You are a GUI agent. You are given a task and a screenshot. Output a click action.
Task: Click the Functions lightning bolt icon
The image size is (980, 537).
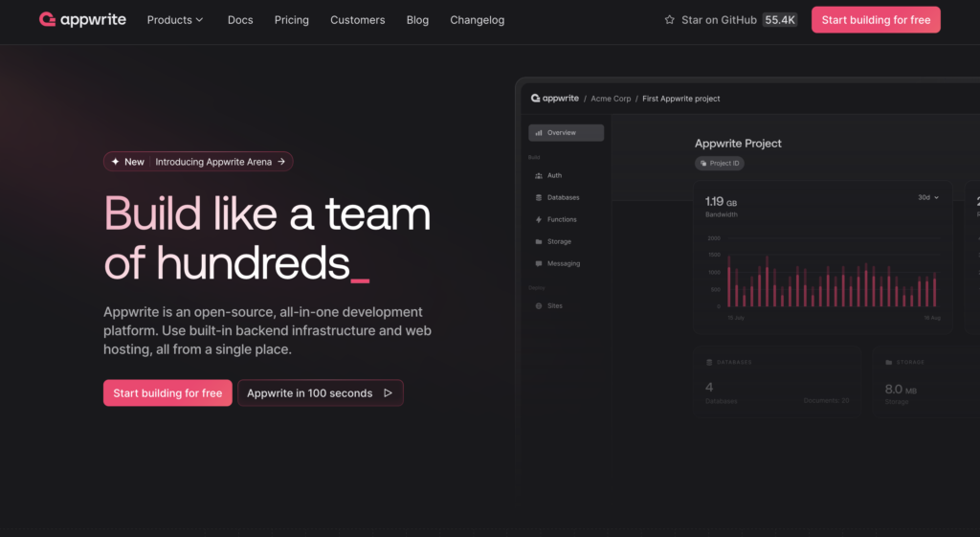[538, 219]
